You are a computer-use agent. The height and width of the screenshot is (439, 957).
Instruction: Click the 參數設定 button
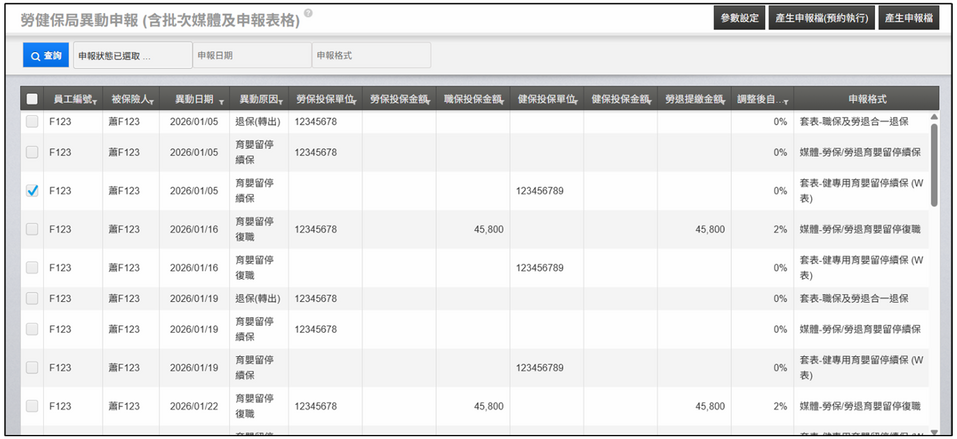[x=739, y=18]
